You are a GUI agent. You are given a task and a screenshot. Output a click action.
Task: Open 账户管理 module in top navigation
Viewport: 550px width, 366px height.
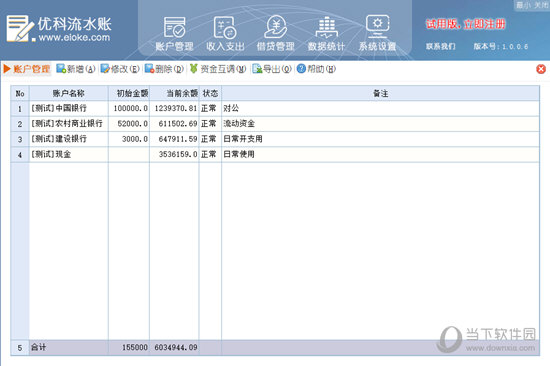[174, 34]
